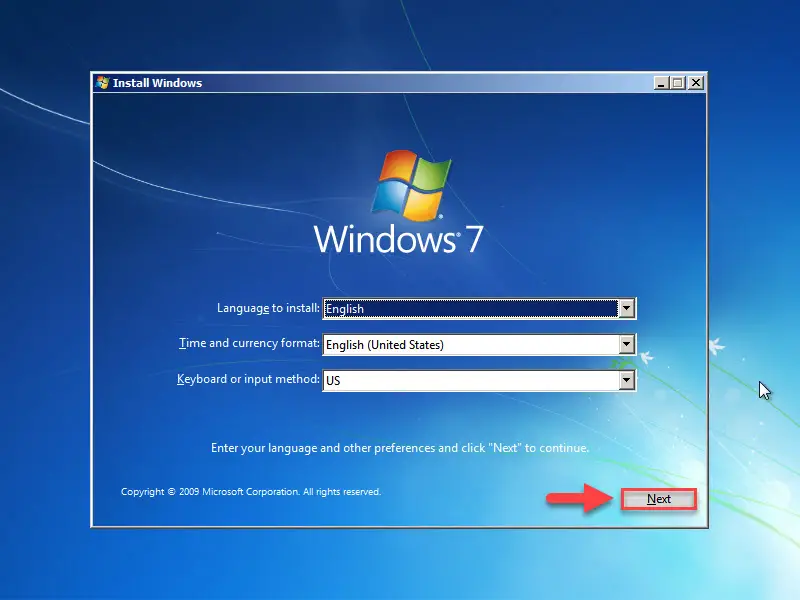Click the mouse cursor arrow on the desktop
Viewport: 800px width, 600px height.
[763, 390]
